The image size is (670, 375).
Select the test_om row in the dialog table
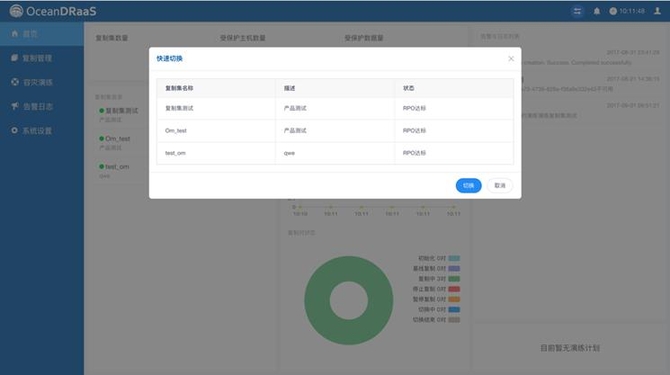point(335,153)
